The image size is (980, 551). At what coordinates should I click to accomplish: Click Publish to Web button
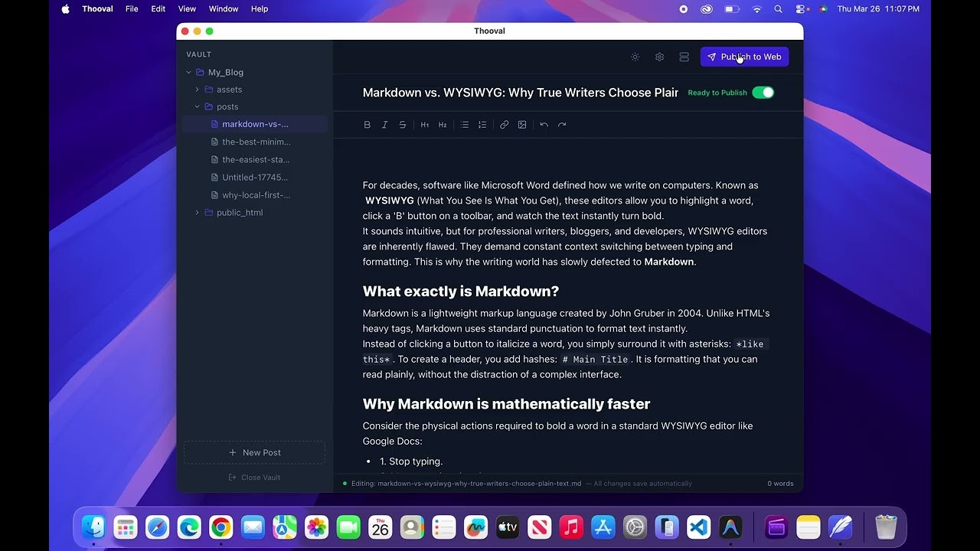point(744,57)
